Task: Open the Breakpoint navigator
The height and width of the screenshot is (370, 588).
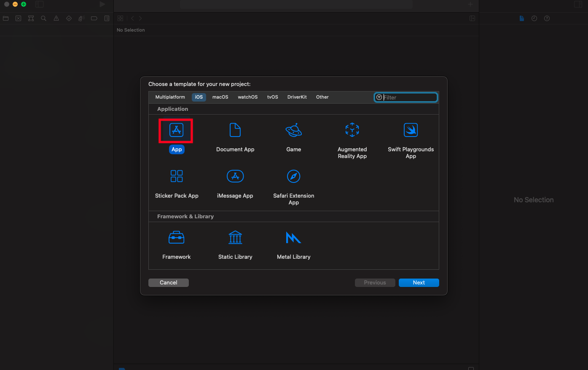Action: [94, 19]
